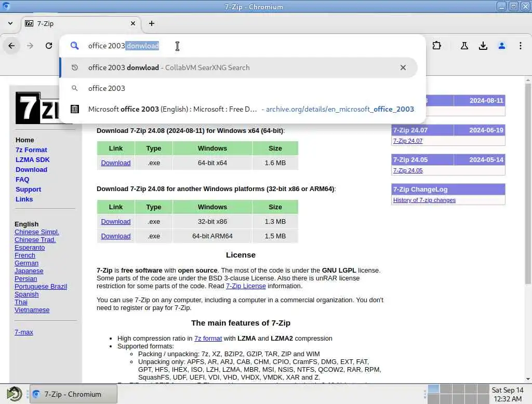Switch language to Chinese Trad.

tap(35, 240)
